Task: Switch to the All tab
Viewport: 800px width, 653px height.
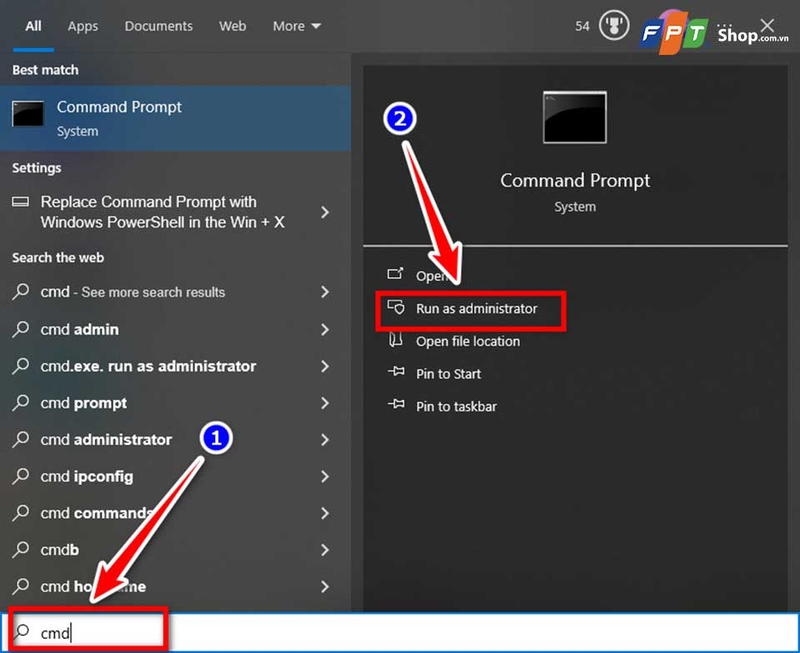Action: tap(33, 26)
